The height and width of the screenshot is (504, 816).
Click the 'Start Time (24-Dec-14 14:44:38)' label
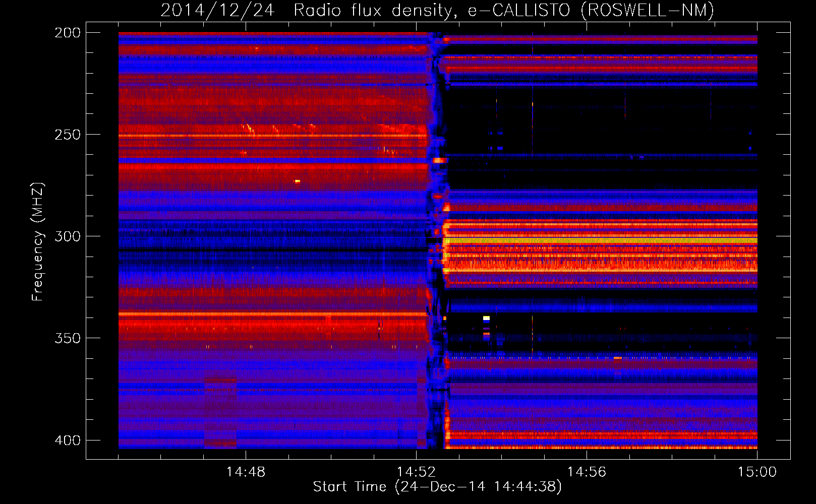(x=437, y=487)
